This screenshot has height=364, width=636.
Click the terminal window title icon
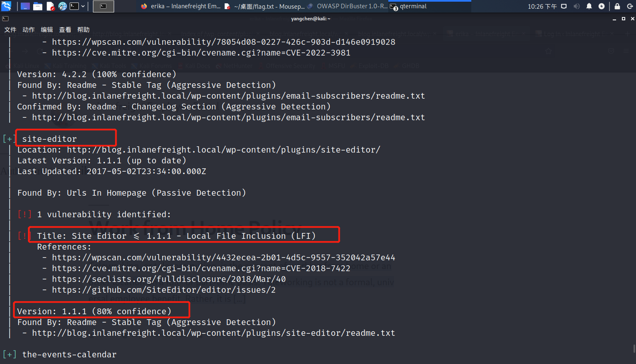tap(5, 19)
